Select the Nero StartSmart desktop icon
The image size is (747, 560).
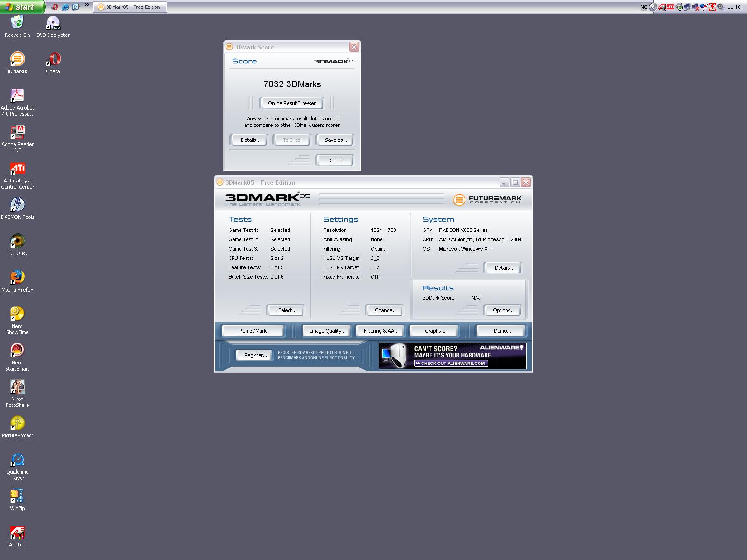tap(17, 357)
